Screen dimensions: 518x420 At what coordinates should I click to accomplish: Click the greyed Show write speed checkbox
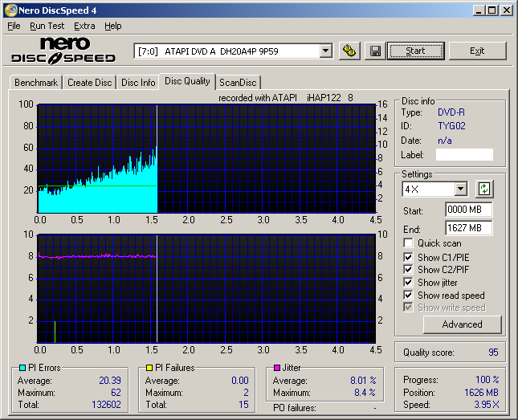tap(408, 308)
